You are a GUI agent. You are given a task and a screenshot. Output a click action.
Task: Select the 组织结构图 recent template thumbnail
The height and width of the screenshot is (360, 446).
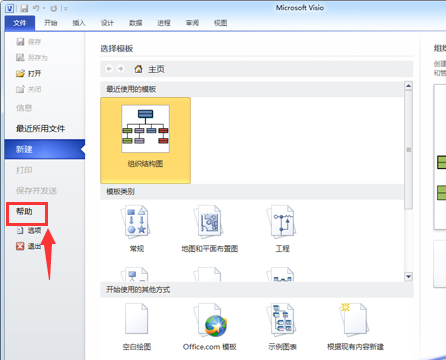tap(145, 140)
